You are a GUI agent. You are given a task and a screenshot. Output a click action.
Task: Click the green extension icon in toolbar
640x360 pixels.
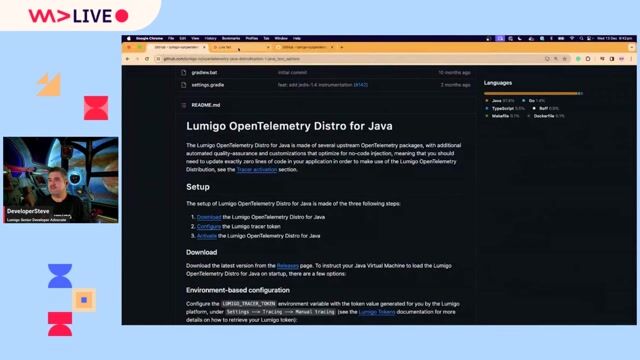(578, 59)
